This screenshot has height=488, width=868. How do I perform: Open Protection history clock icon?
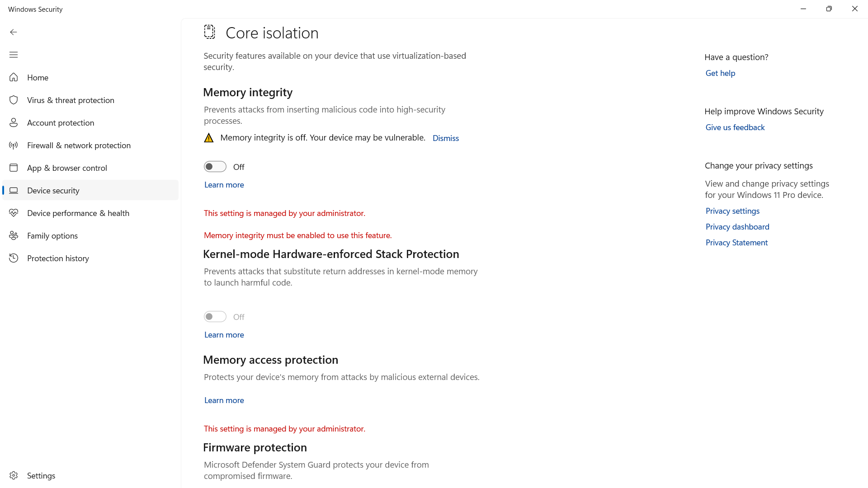14,258
